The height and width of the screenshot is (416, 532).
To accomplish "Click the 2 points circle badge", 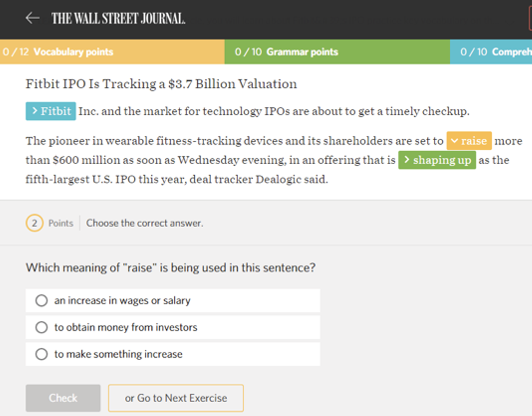I will click(34, 223).
